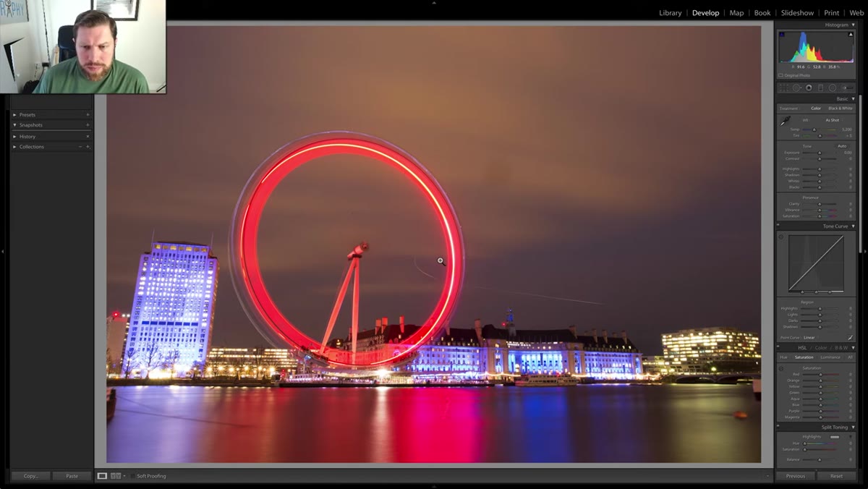
Task: Switch to HSL Luminance tab
Action: [x=830, y=357]
